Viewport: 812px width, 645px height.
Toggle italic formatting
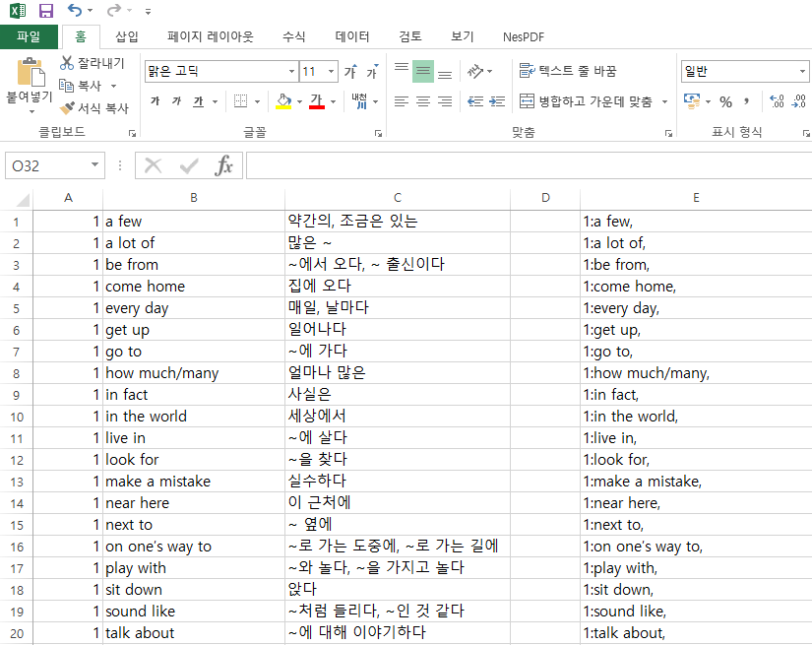pos(176,101)
